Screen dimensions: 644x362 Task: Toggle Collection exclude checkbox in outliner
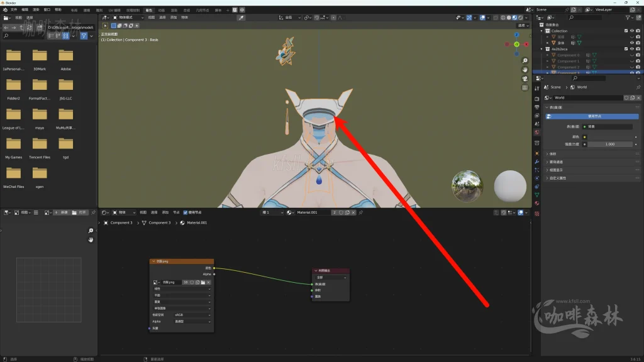[626, 31]
